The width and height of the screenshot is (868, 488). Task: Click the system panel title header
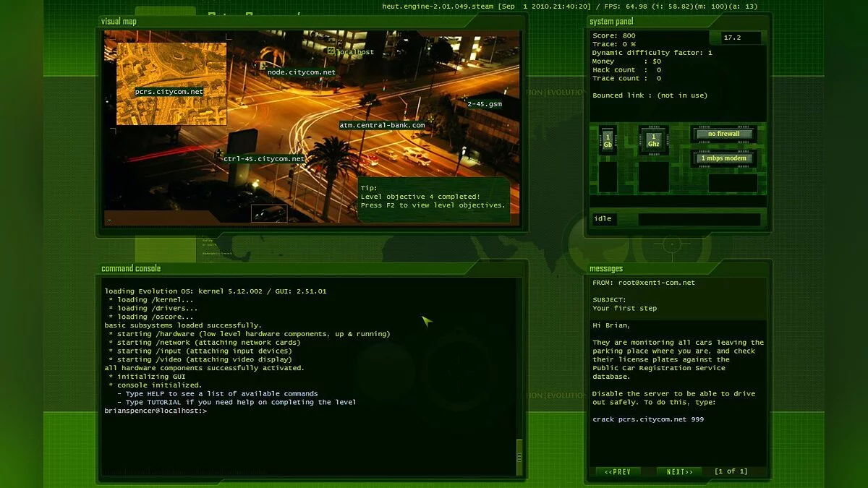611,22
